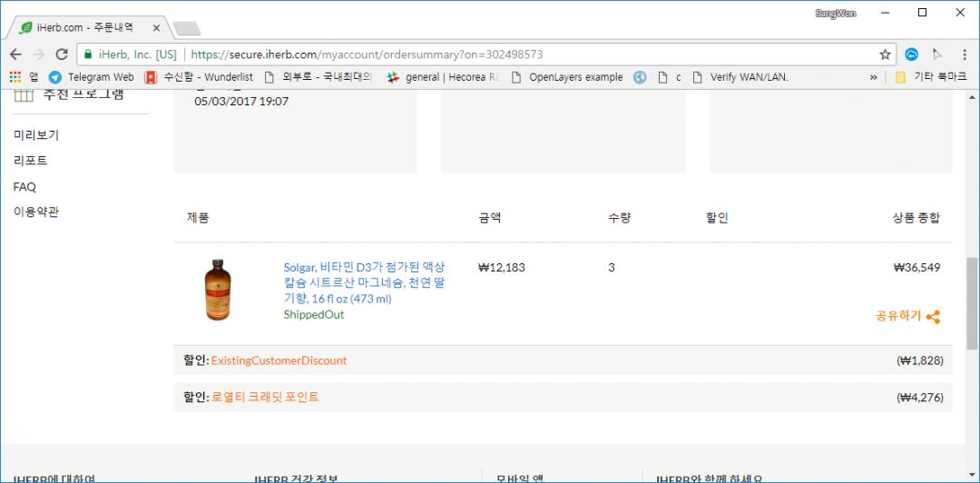
Task: Close the iHerb.com 주문내역 tab
Action: coord(156,29)
